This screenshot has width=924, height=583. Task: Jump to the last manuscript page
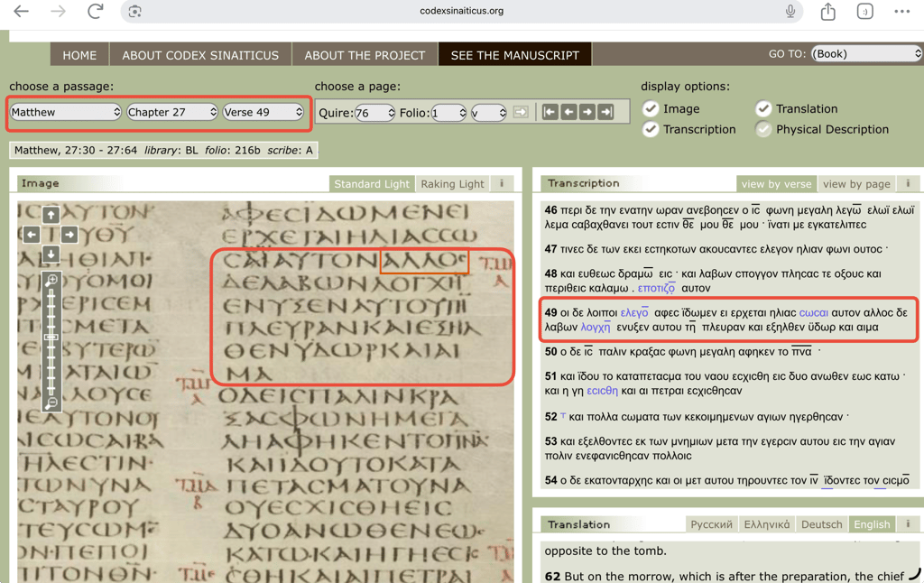pyautogui.click(x=605, y=112)
